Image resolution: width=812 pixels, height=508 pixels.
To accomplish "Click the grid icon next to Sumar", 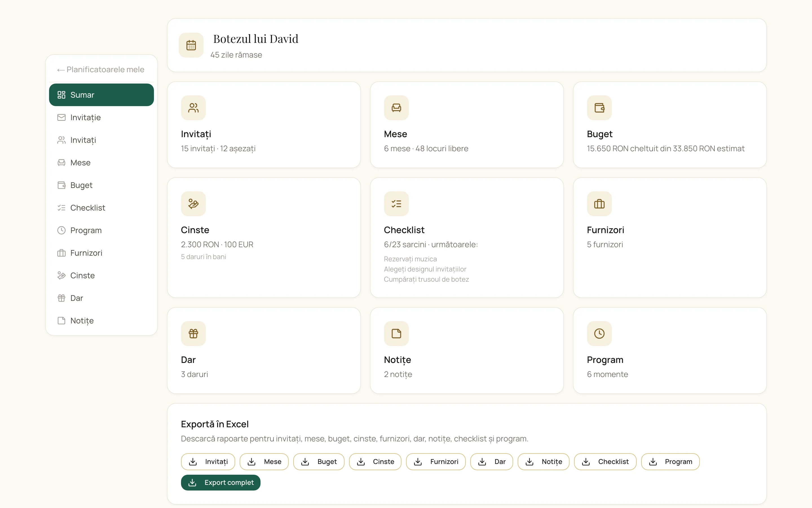I will click(x=61, y=95).
